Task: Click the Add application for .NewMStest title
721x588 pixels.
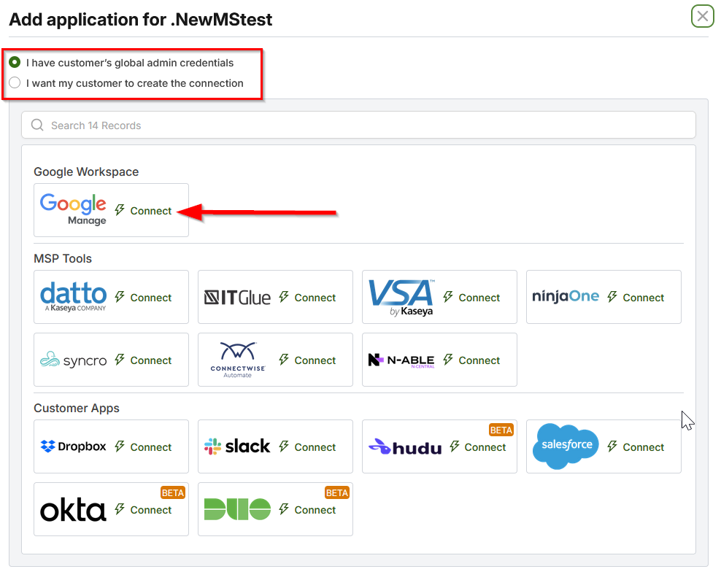Action: [x=141, y=20]
